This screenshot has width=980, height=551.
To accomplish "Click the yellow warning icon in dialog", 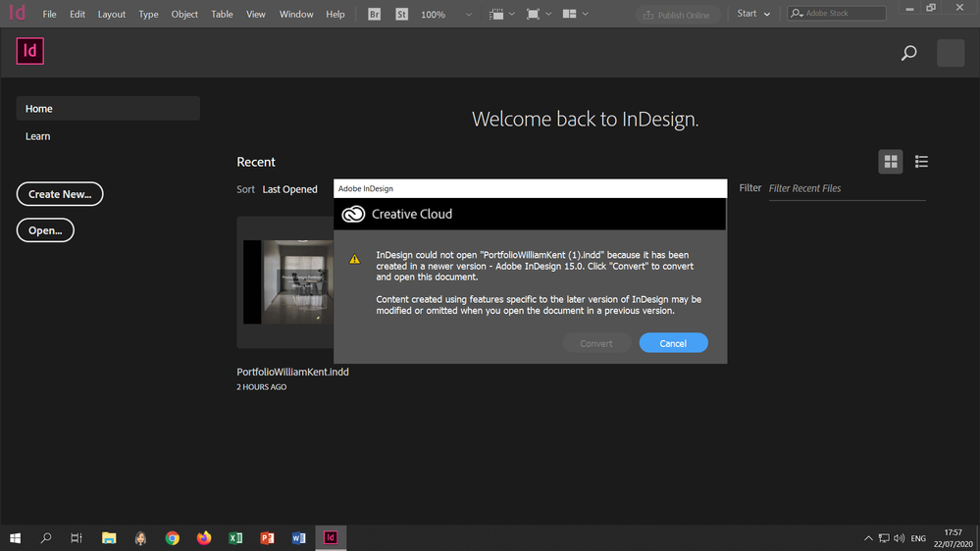I will (354, 259).
